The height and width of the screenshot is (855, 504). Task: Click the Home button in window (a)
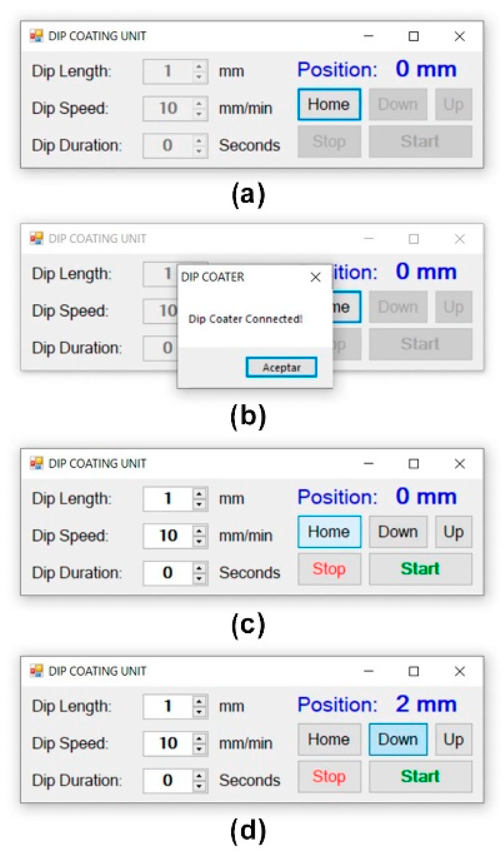329,104
